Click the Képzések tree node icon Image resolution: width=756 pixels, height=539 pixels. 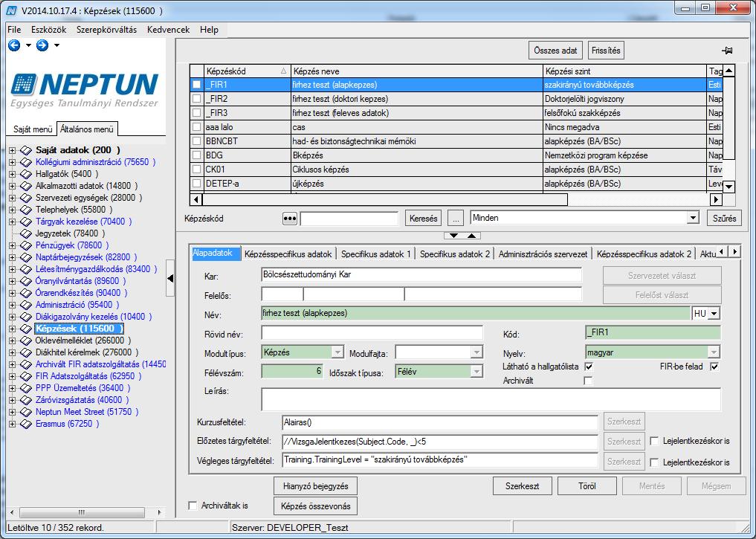click(x=25, y=329)
